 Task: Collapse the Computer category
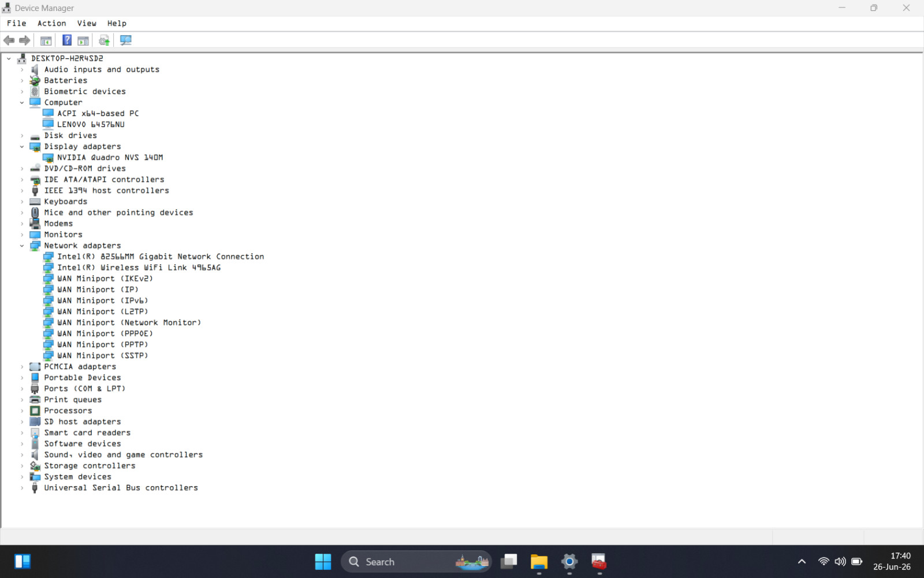click(x=22, y=103)
